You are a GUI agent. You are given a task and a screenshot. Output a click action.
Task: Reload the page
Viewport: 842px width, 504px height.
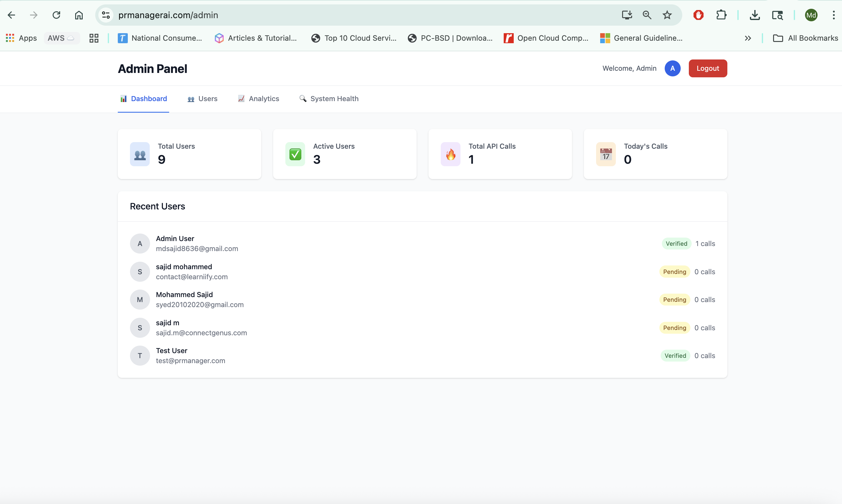point(56,15)
